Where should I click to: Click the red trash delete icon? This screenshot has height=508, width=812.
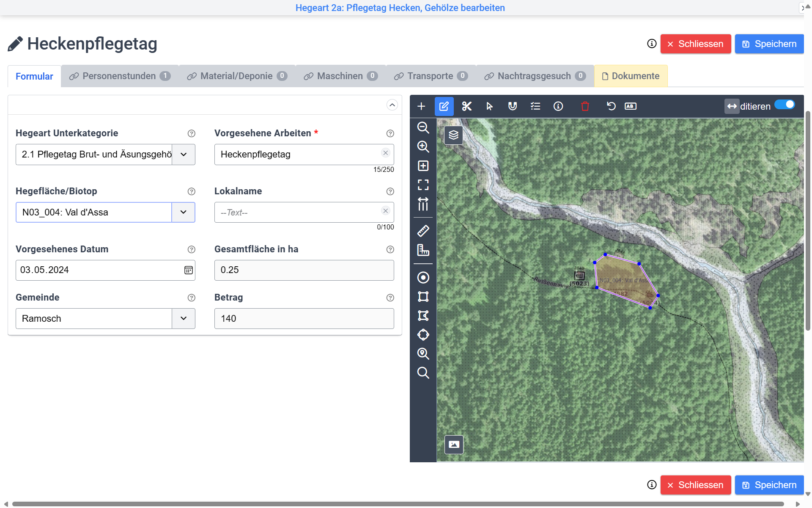click(x=585, y=106)
